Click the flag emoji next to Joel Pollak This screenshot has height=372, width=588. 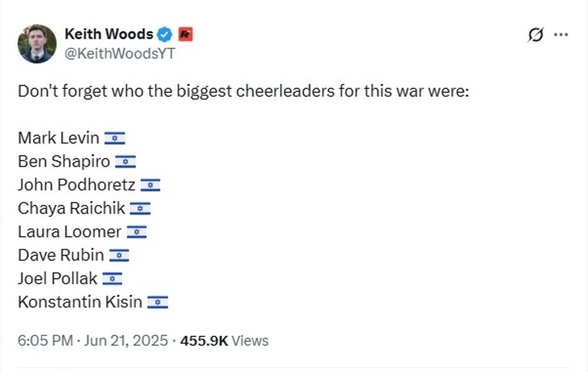112,278
